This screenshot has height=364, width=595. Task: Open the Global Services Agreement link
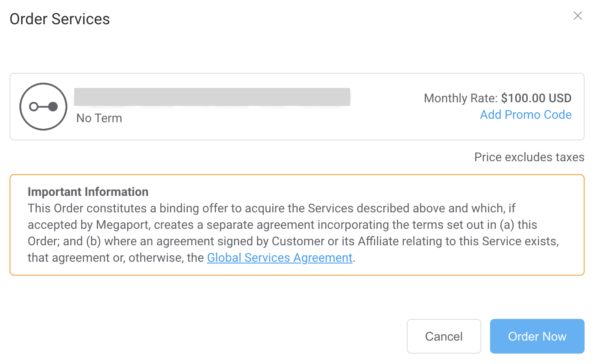click(280, 258)
